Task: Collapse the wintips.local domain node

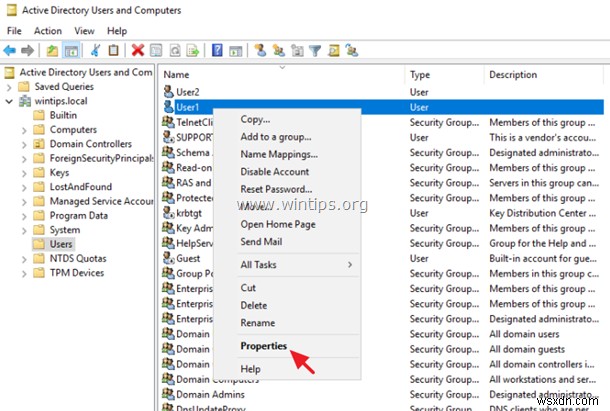Action: pyautogui.click(x=9, y=102)
